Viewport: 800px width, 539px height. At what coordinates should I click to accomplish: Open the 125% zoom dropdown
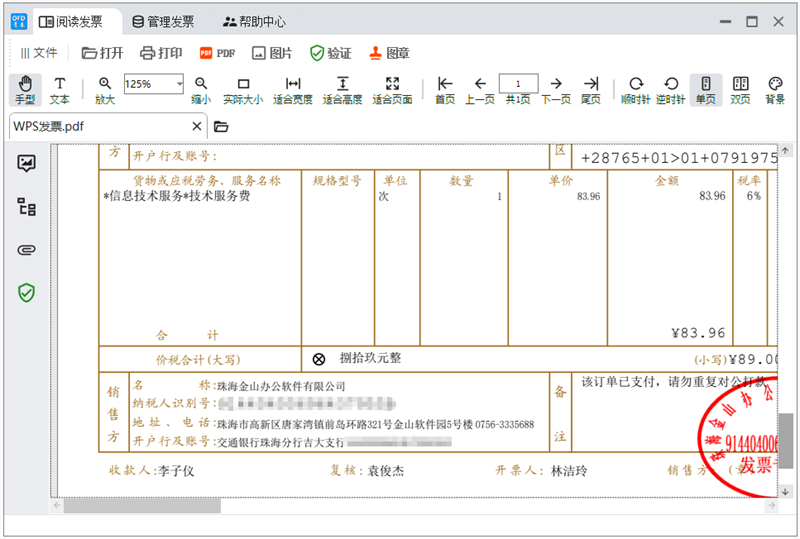(x=180, y=84)
